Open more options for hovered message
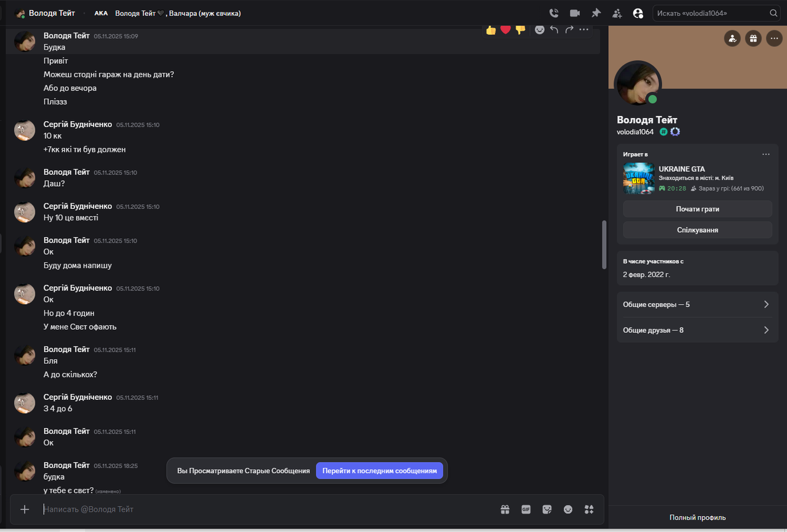This screenshot has height=532, width=787. [584, 29]
